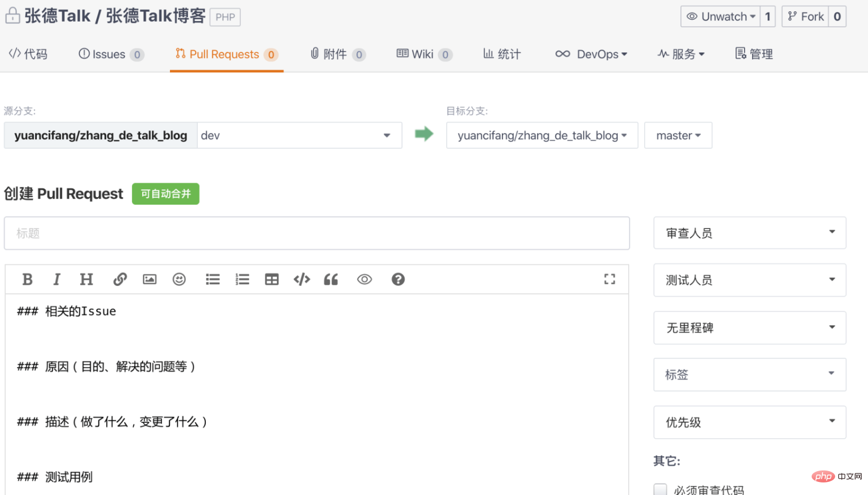Select the Pull Requests tab
The image size is (868, 495).
tap(226, 54)
